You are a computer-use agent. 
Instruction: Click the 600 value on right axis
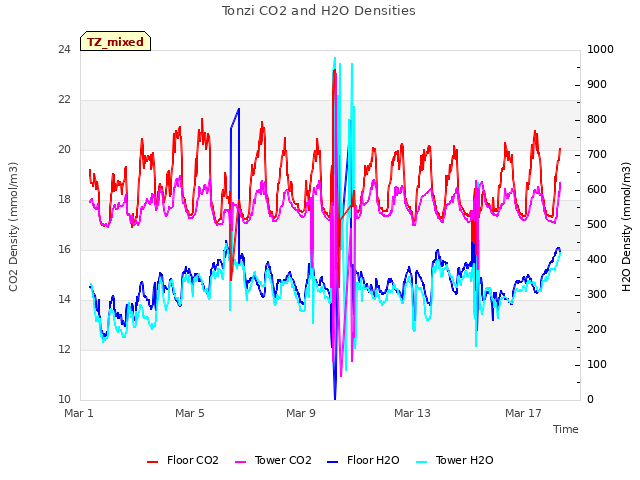597,190
